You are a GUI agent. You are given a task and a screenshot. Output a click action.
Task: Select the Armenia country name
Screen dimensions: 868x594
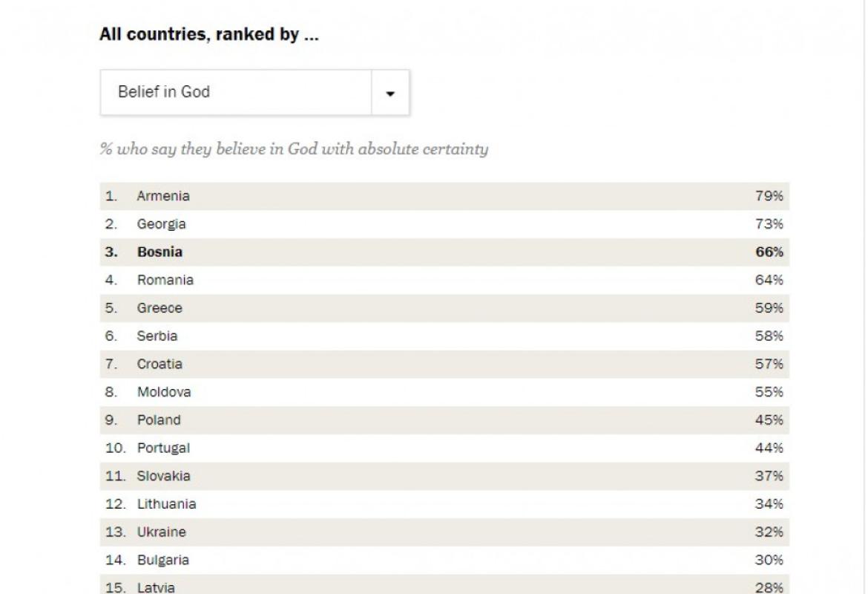point(163,196)
